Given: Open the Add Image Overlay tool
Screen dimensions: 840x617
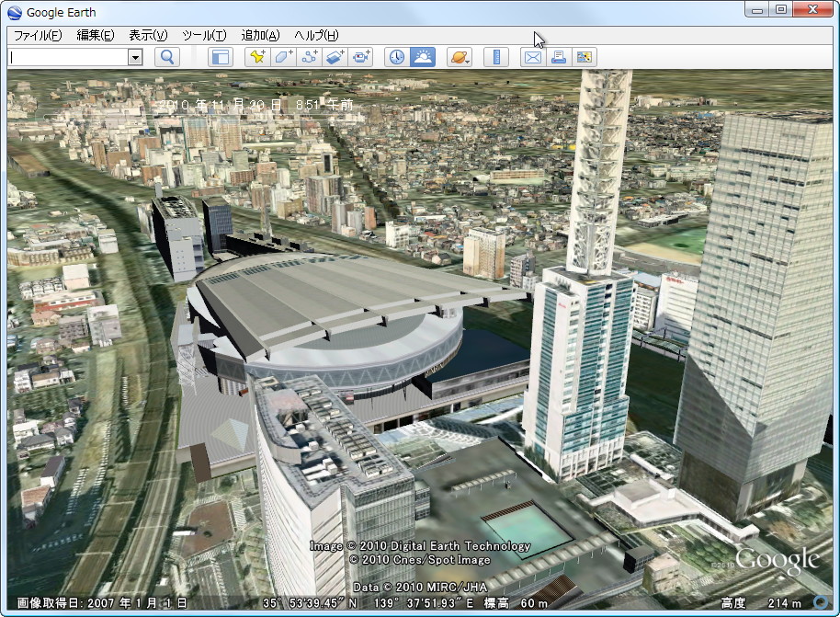Looking at the screenshot, I should [335, 56].
